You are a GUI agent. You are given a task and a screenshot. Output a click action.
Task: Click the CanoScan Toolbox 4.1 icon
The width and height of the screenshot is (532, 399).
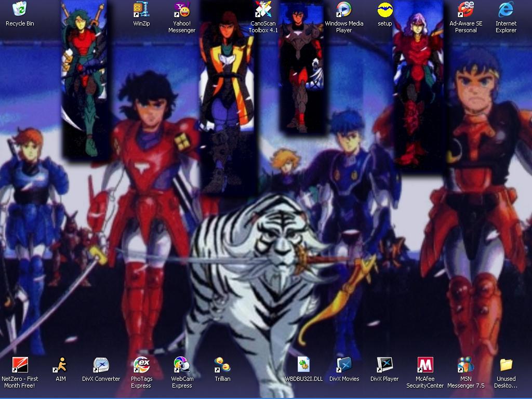pos(263,9)
